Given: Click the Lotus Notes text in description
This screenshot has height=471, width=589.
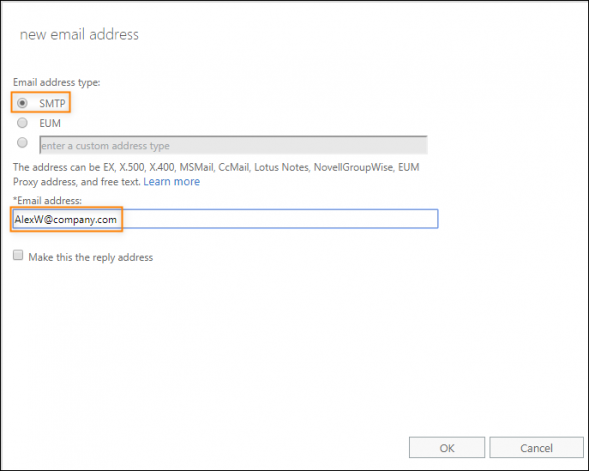Looking at the screenshot, I should (281, 167).
